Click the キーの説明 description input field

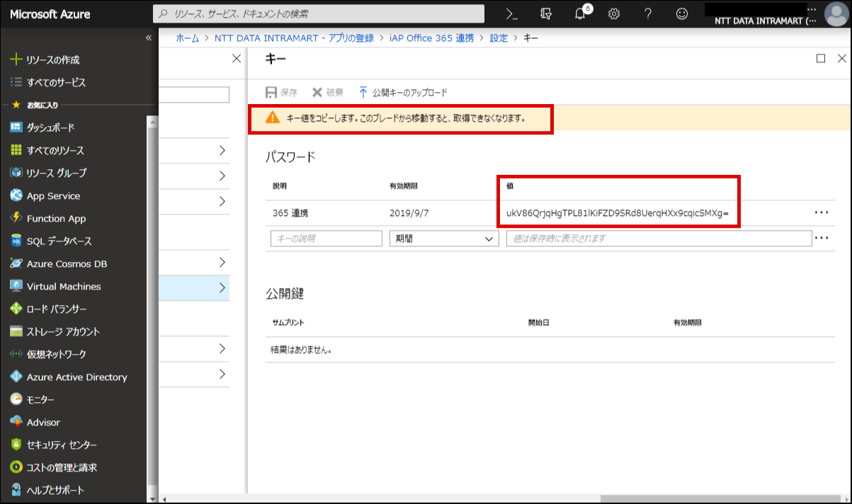[326, 239]
